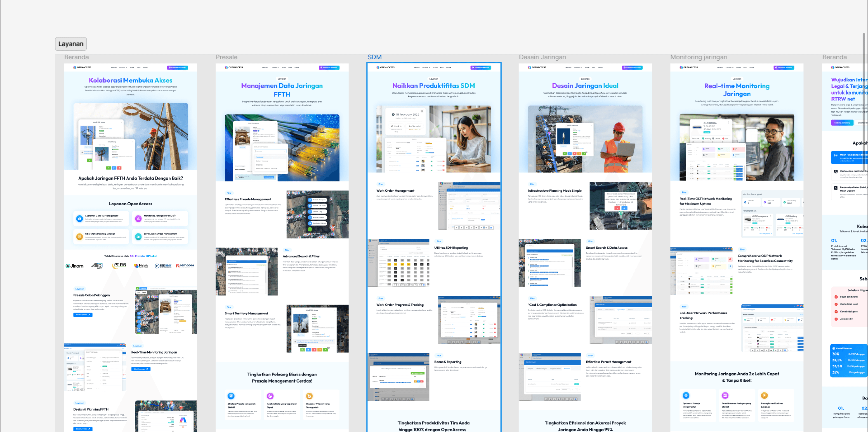
Task: Click the Layanan section label
Action: tap(71, 44)
